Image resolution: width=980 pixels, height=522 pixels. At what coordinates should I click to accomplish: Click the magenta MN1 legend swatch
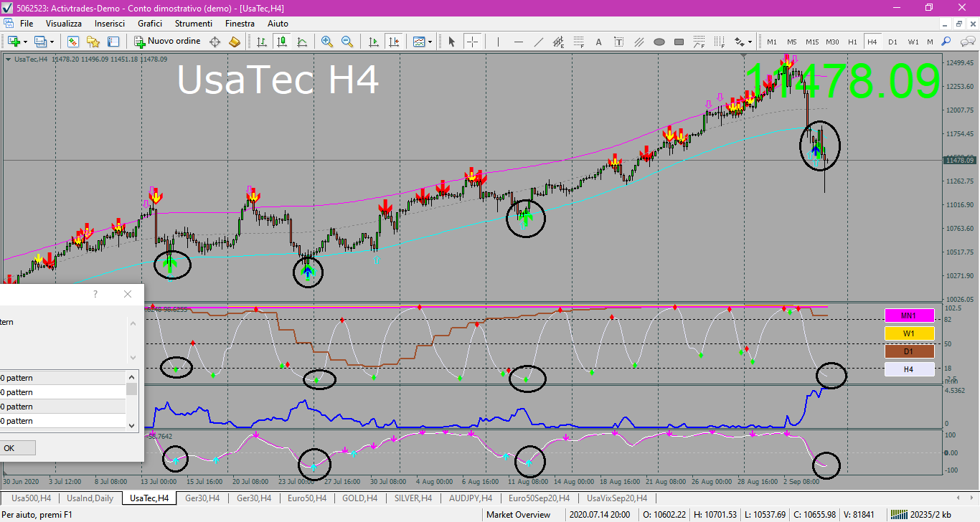click(x=909, y=315)
